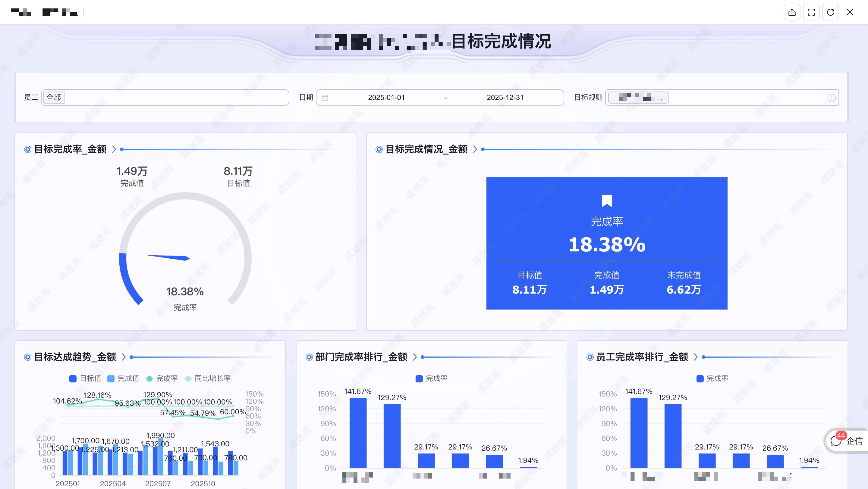
Task: Toggle 完成值 legend in trend chart
Action: (123, 378)
